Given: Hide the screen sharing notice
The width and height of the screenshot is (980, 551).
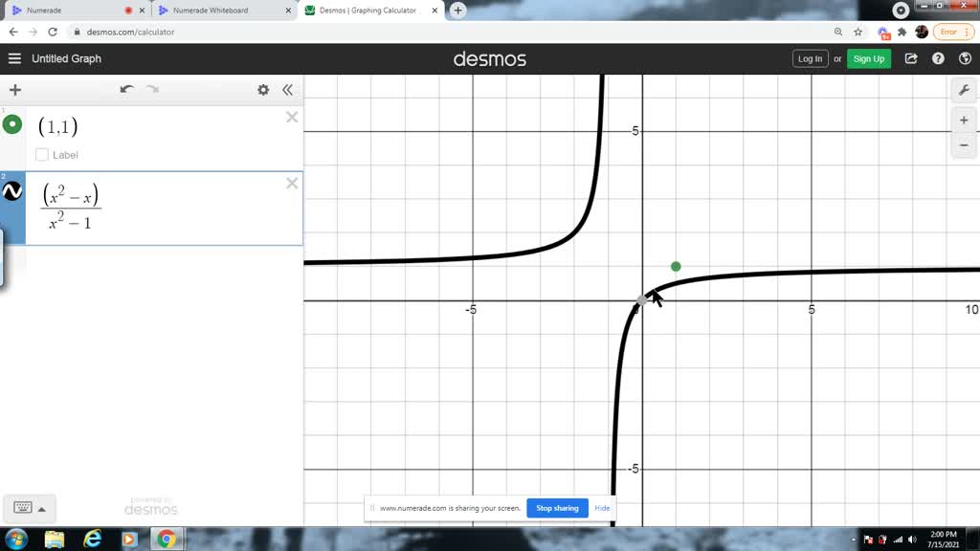Looking at the screenshot, I should (602, 508).
